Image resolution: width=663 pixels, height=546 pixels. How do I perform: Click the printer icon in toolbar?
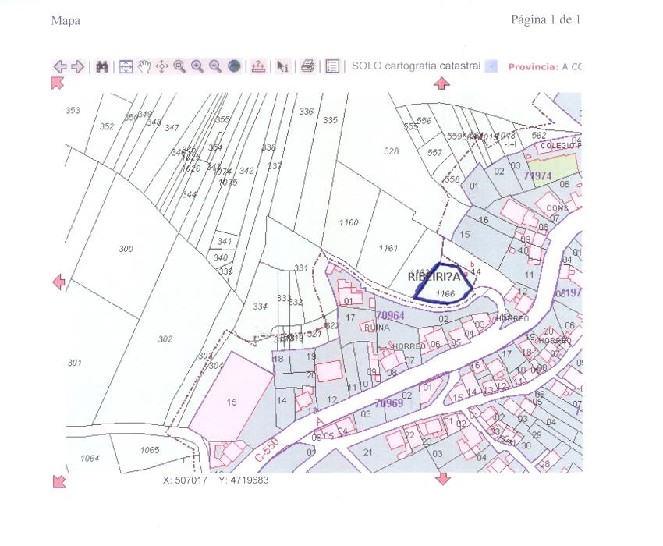[x=308, y=66]
